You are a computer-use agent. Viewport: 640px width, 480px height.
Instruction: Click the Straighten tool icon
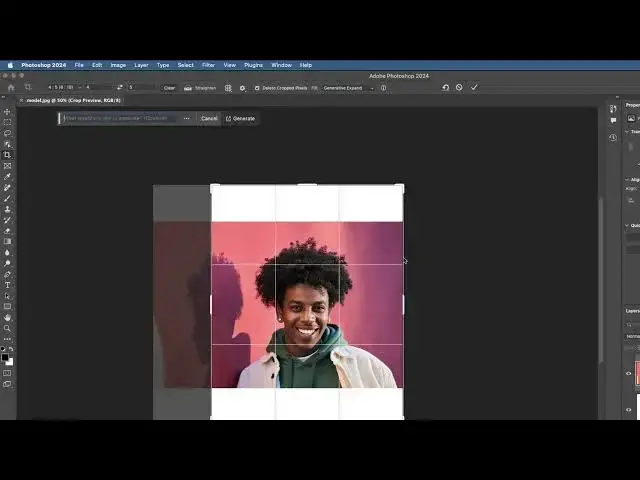tap(188, 88)
